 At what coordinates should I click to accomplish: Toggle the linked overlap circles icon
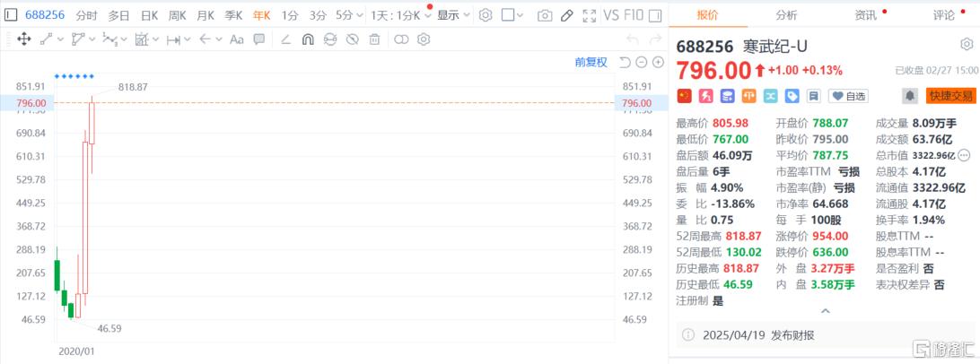(x=401, y=40)
